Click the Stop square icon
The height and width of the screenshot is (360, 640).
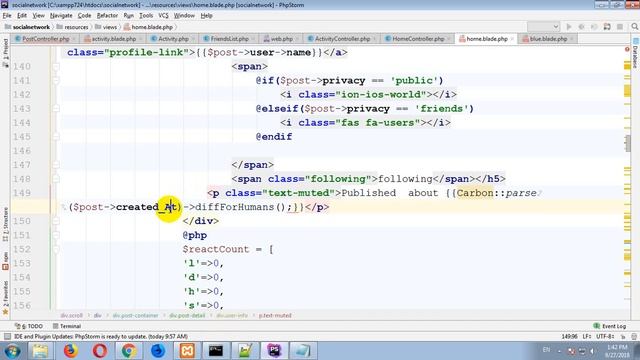[x=620, y=27]
